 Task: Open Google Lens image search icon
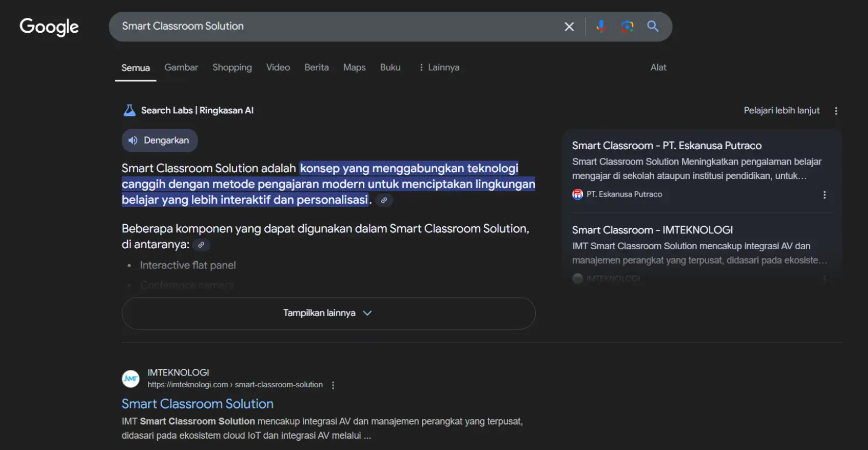click(x=627, y=26)
